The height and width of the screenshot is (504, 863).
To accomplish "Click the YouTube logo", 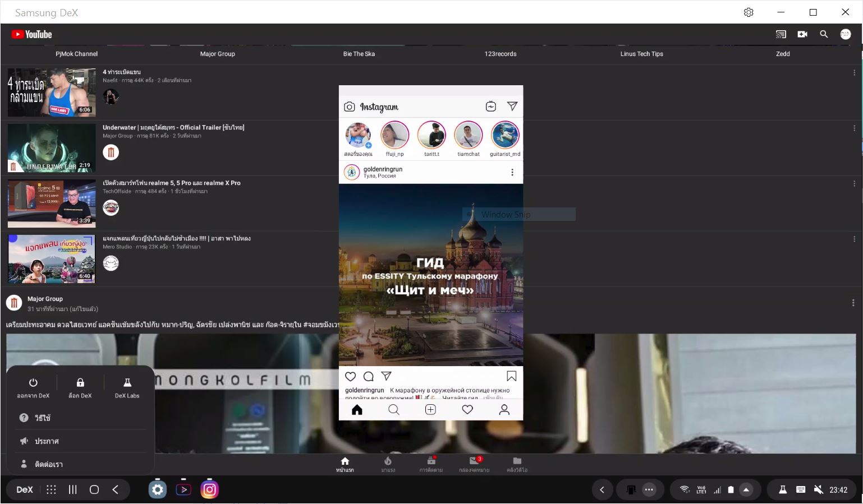I will pyautogui.click(x=31, y=34).
